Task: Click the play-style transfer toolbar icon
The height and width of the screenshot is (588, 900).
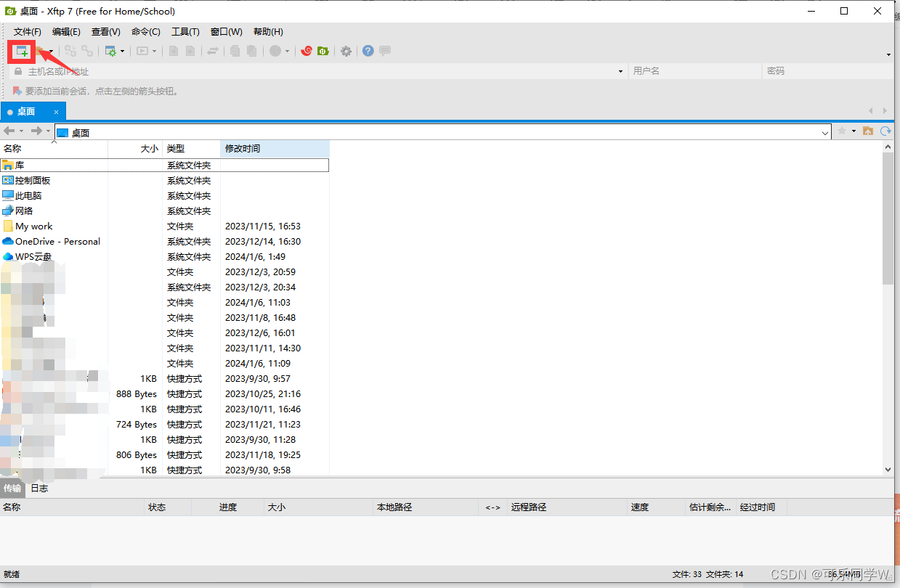Action: click(142, 51)
